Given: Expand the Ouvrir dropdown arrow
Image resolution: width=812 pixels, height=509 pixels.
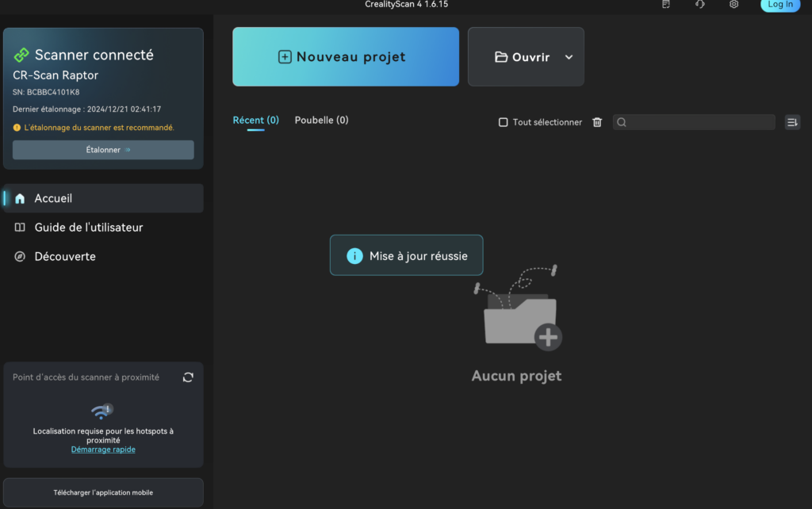Looking at the screenshot, I should pos(569,57).
